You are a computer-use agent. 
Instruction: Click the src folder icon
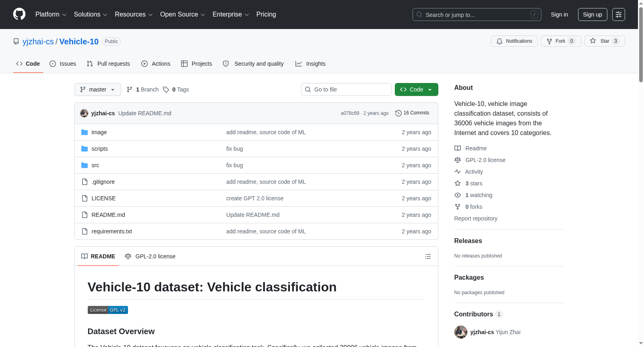tap(85, 165)
